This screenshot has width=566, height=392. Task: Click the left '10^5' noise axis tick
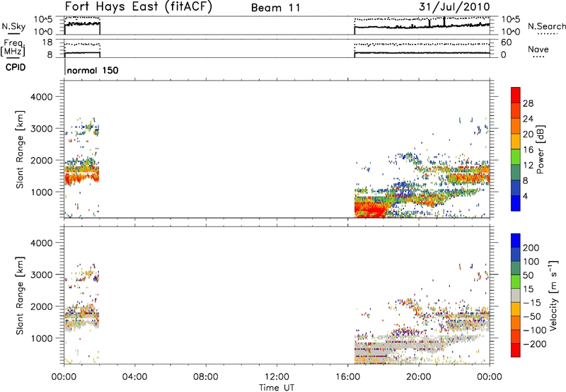coord(43,19)
